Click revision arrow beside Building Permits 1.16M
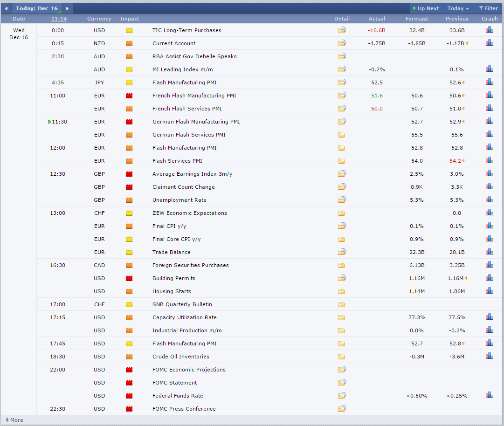The height and width of the screenshot is (426, 504). click(465, 278)
